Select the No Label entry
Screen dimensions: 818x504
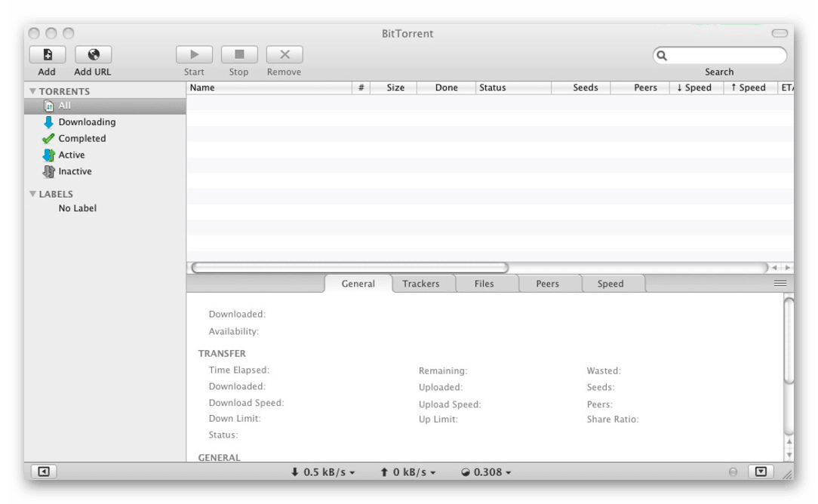coord(77,208)
